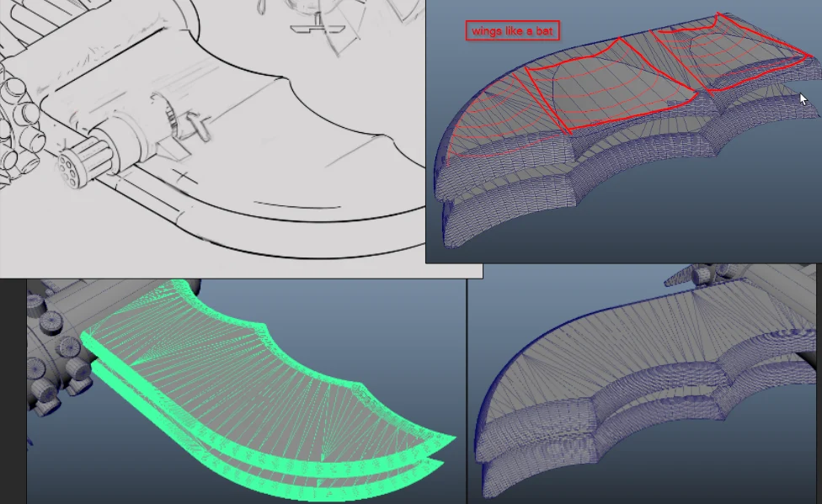Select the top-left concept sketch panel

211,135
